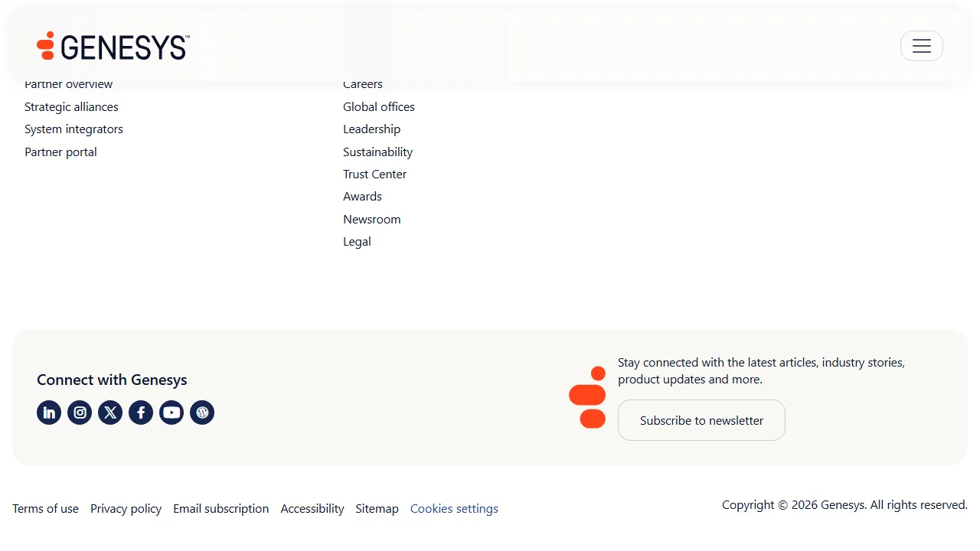Open Terms of use

coord(45,508)
